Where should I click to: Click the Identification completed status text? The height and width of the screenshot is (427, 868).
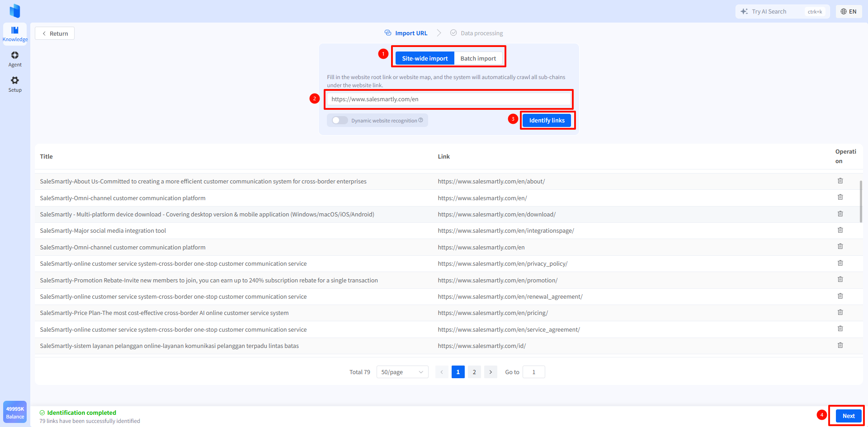81,413
